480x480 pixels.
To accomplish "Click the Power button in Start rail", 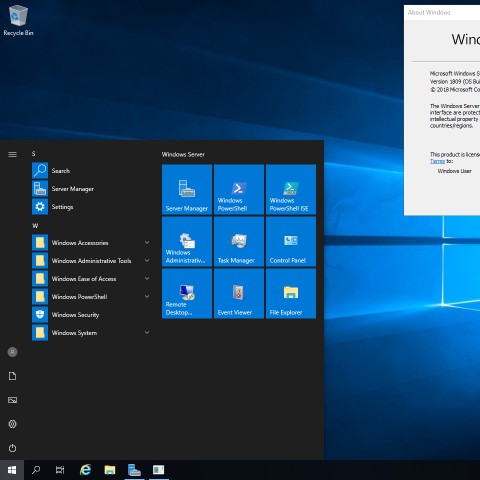I will point(12,448).
